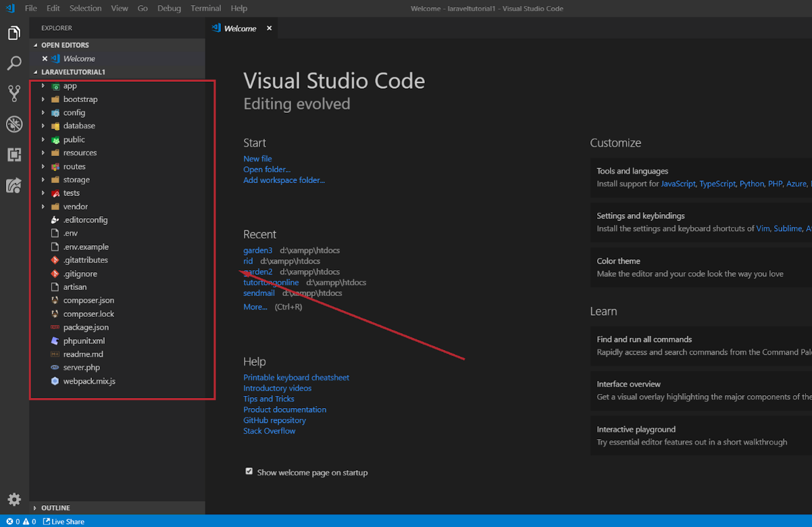Click the error count icon in status bar
Viewport: 812px width, 527px height.
10,522
